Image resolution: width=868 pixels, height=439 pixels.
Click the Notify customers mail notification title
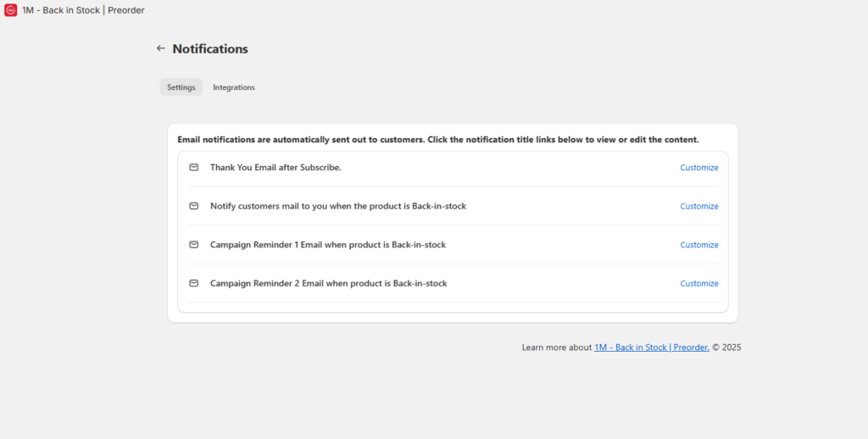pos(338,206)
